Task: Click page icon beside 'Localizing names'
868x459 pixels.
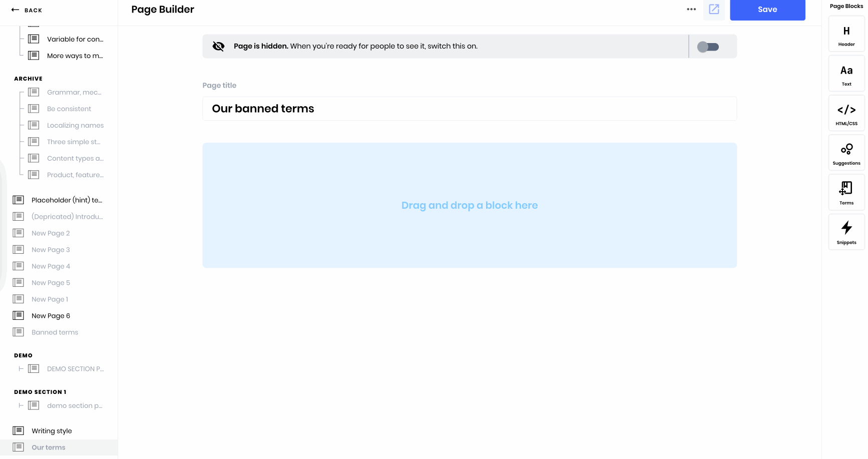Action: click(x=34, y=125)
